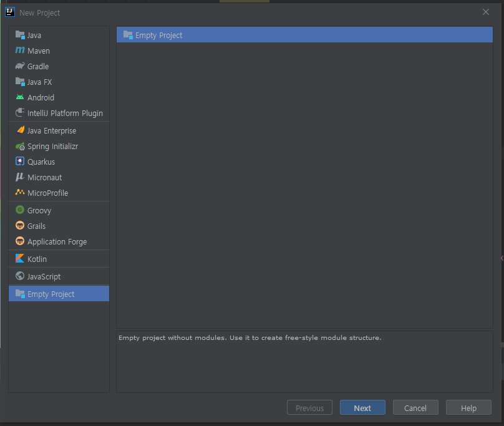Click the Application Forge icon
Image resolution: width=504 pixels, height=426 pixels.
pos(20,241)
